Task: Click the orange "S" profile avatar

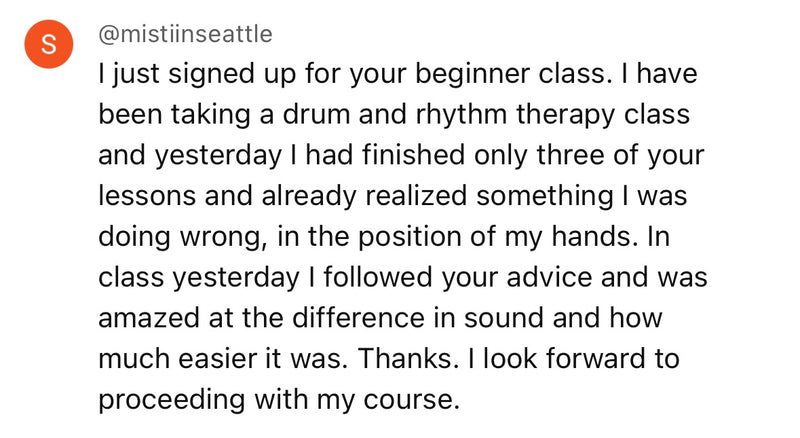Action: coord(48,46)
